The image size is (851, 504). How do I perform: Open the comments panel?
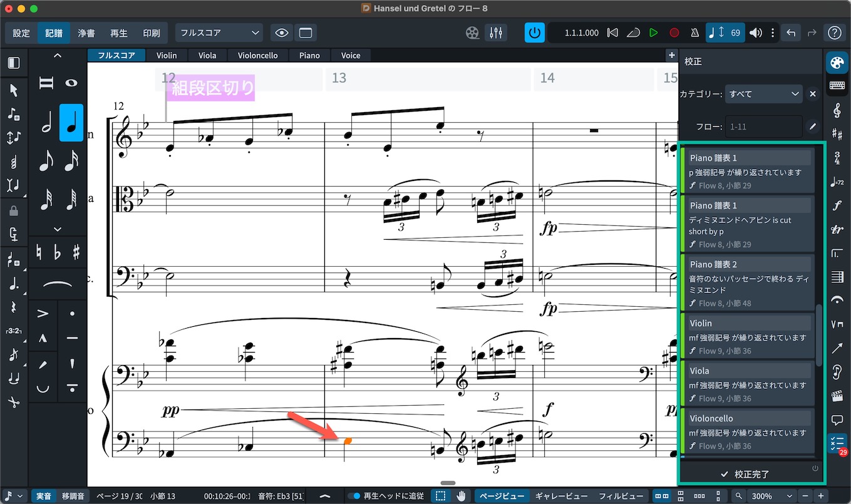pyautogui.click(x=837, y=419)
